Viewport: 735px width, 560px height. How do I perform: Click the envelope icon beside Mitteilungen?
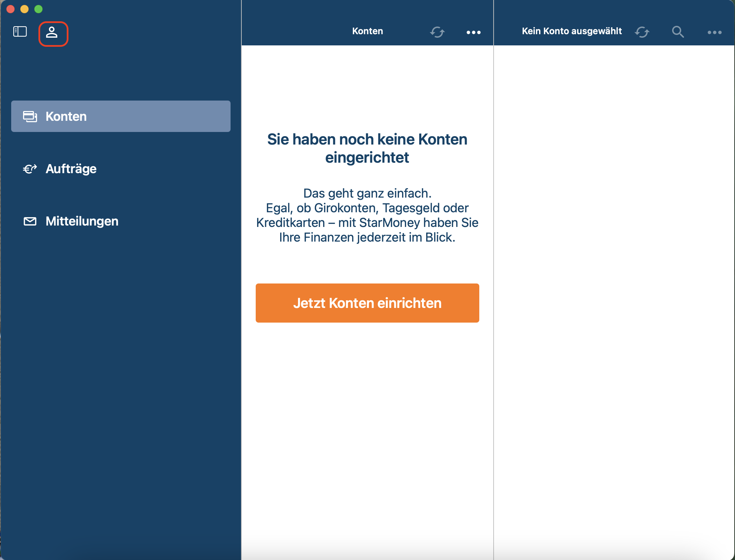(x=30, y=221)
